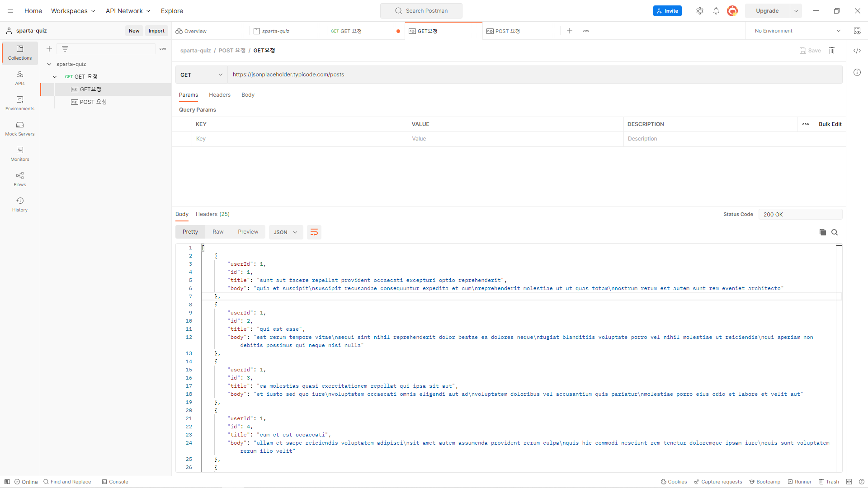Search the response with magnifier icon
Screen dimensions: 868x488
coord(835,232)
